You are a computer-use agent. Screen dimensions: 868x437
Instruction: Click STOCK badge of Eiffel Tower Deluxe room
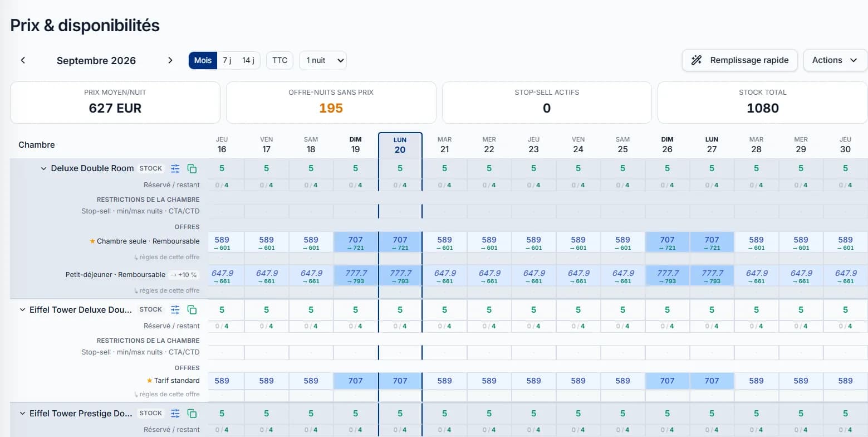coord(151,309)
